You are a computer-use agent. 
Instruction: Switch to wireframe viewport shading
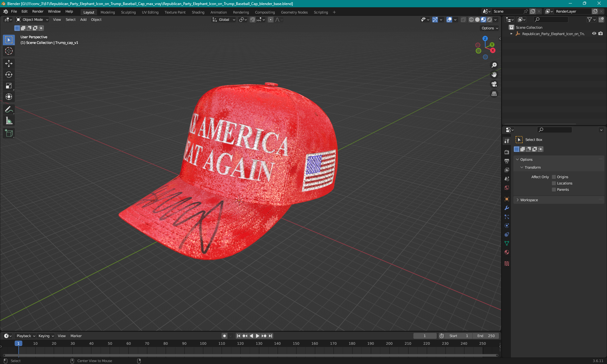pyautogui.click(x=471, y=20)
